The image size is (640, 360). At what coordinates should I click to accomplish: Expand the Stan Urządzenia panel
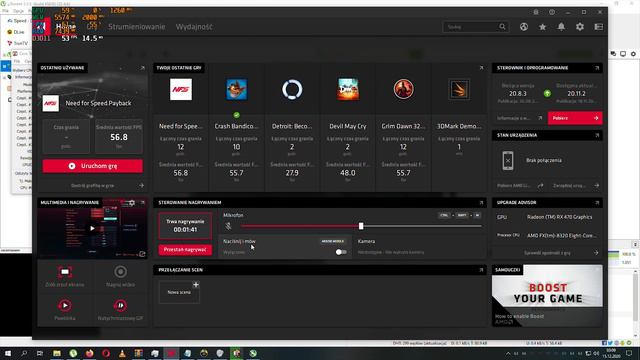597,135
